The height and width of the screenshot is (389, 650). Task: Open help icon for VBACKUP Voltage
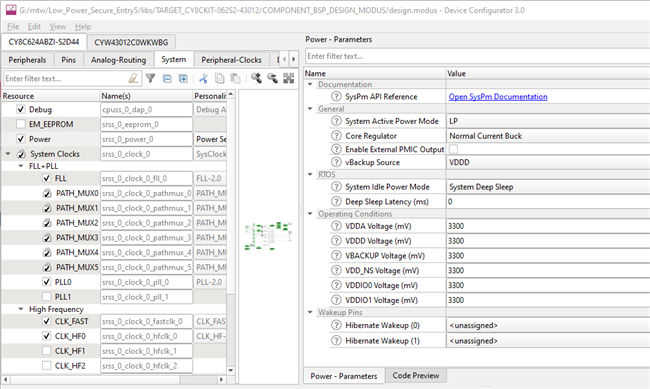[x=336, y=256]
